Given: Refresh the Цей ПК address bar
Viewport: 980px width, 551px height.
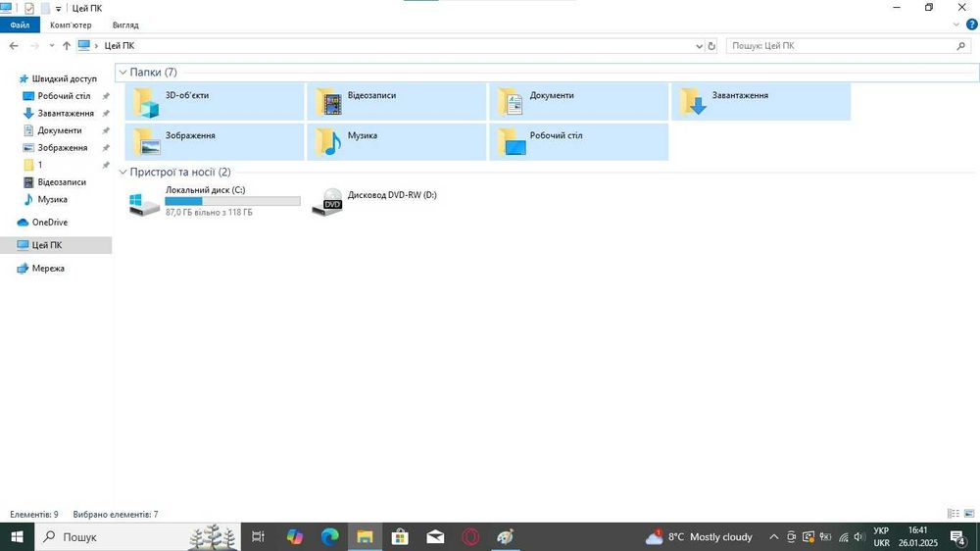Looking at the screenshot, I should click(711, 46).
